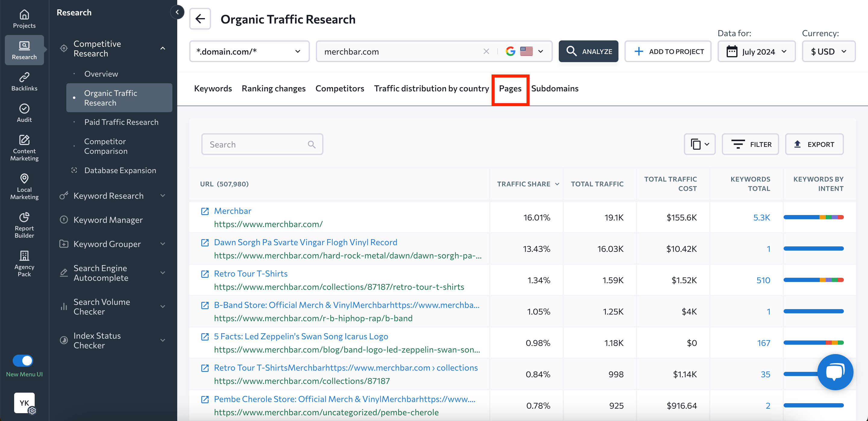Toggle the New Menu UI switch
The height and width of the screenshot is (421, 868).
click(23, 360)
